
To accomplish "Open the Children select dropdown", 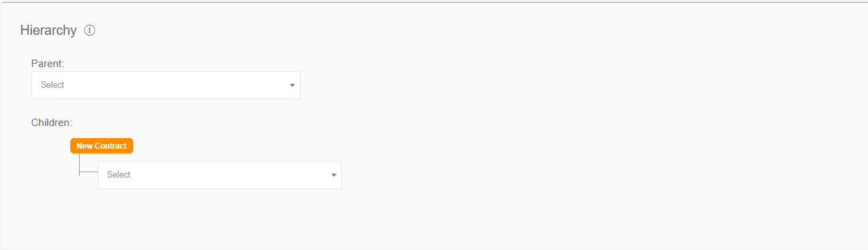I will [220, 175].
